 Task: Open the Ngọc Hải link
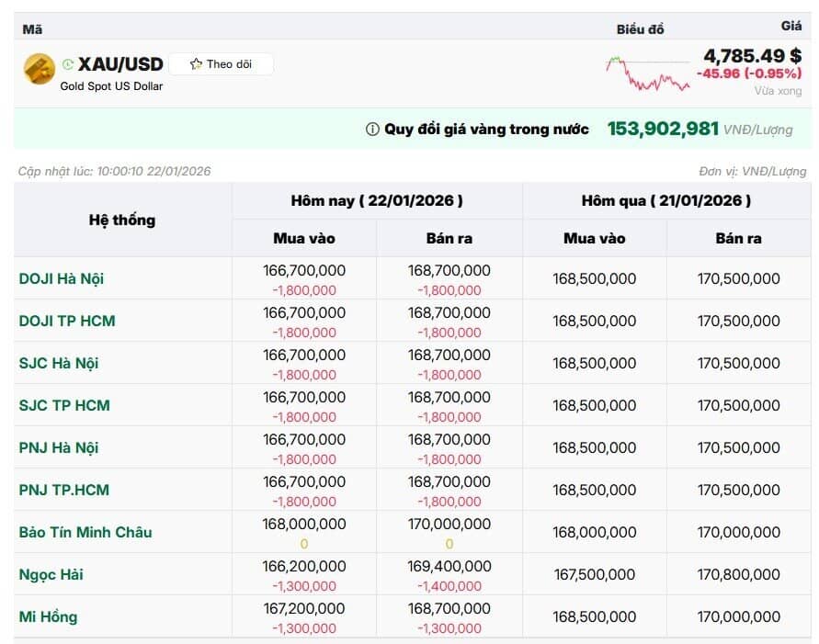[x=51, y=574]
